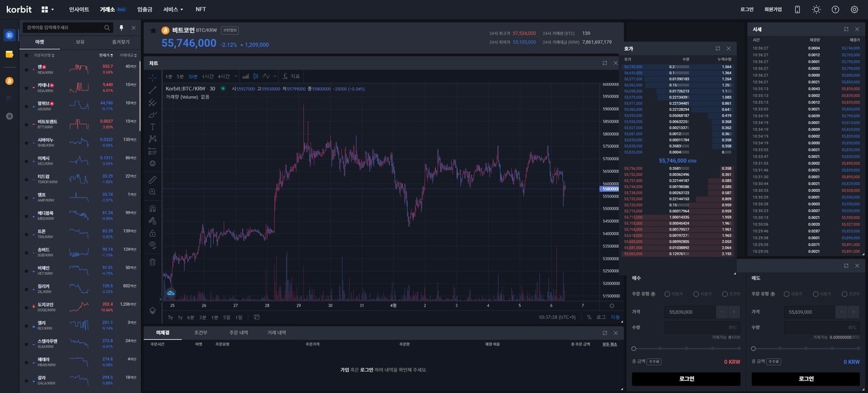Viewport: 868px width, 393px height.
Task: Click the trash icon to remove drawings
Action: (153, 262)
